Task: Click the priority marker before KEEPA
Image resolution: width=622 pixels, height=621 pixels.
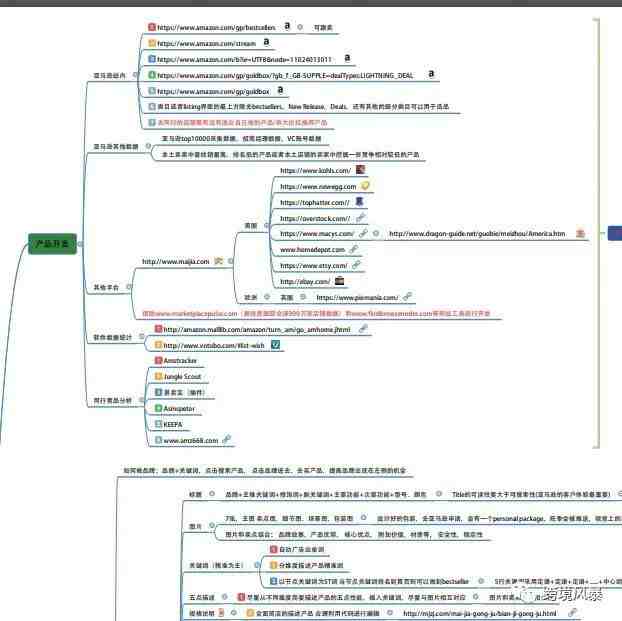Action: [x=158, y=424]
